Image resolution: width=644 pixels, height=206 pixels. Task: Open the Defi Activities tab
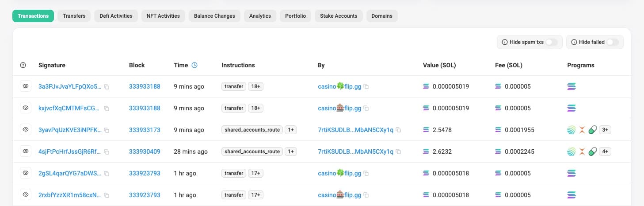click(116, 16)
